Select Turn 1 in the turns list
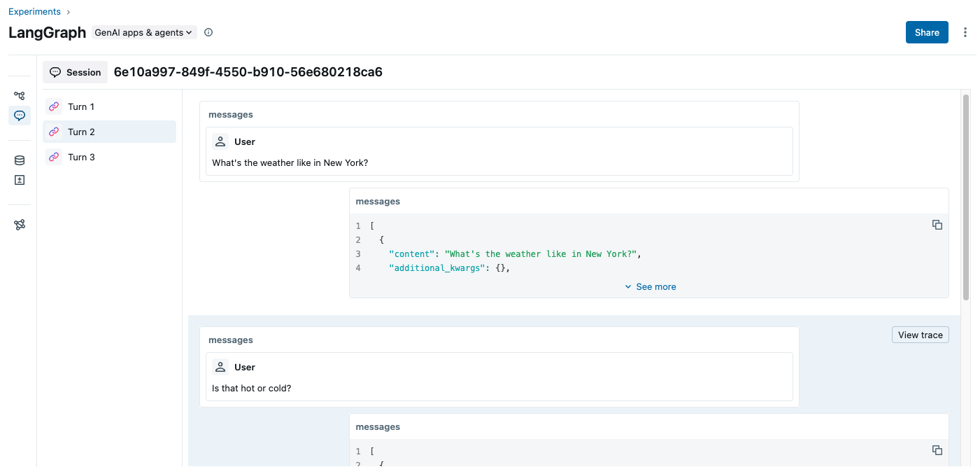The width and height of the screenshot is (980, 467). tap(80, 106)
